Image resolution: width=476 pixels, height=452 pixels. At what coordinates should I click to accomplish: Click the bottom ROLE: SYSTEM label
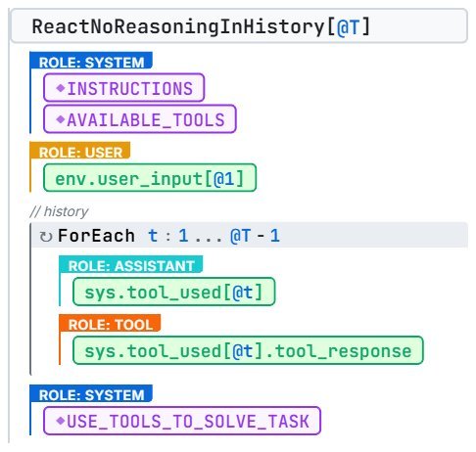(91, 393)
